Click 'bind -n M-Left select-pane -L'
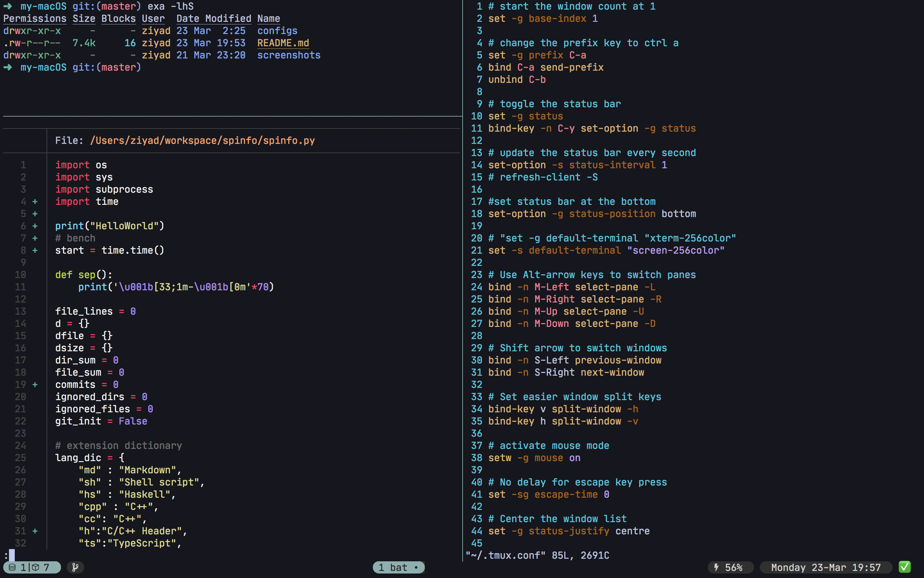Image resolution: width=924 pixels, height=578 pixels. [x=572, y=287]
